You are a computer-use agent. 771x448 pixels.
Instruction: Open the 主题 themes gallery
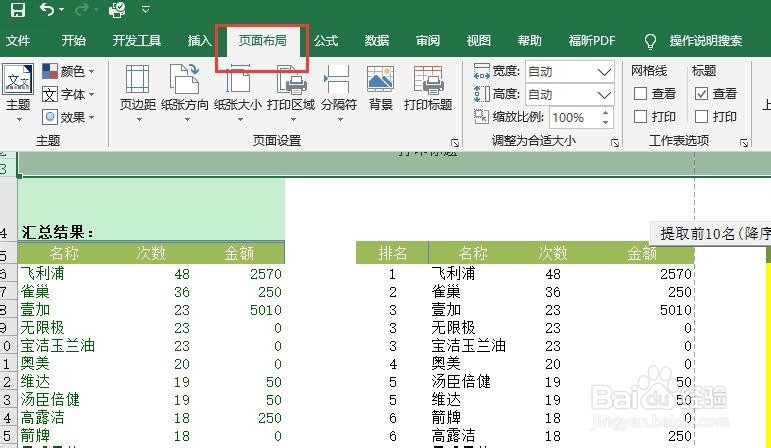click(18, 92)
